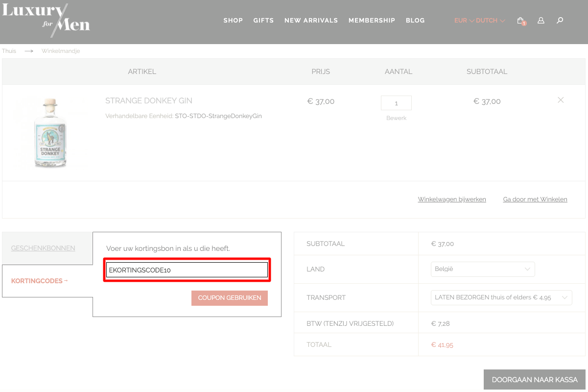
Task: Click the ARTIKEL column header
Action: (142, 72)
